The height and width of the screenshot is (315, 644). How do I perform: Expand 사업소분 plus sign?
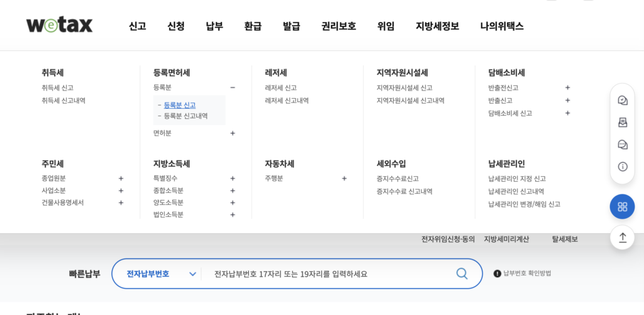point(121,191)
